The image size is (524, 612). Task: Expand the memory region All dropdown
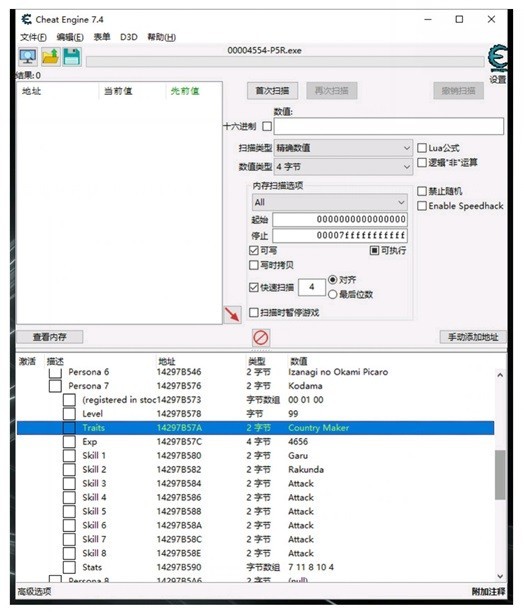pos(330,202)
